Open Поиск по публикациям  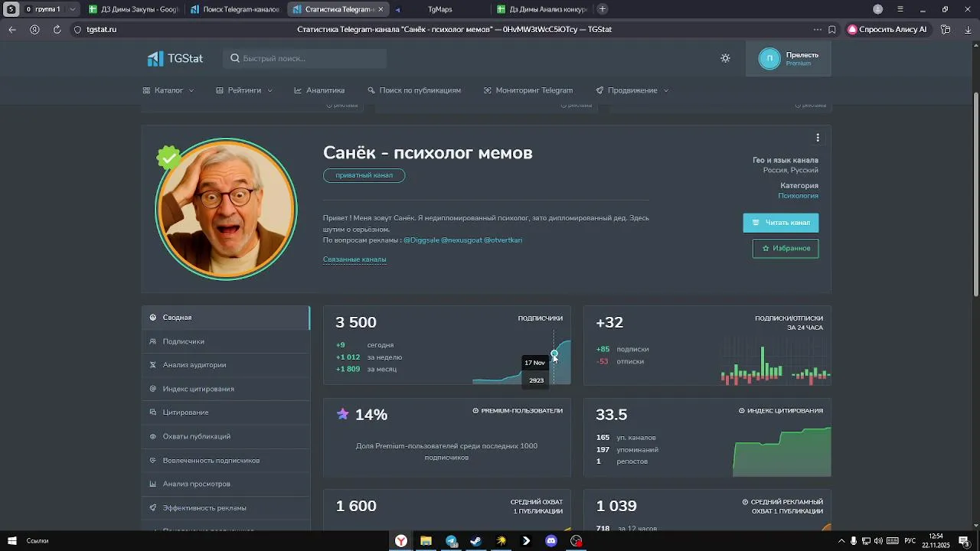click(414, 90)
